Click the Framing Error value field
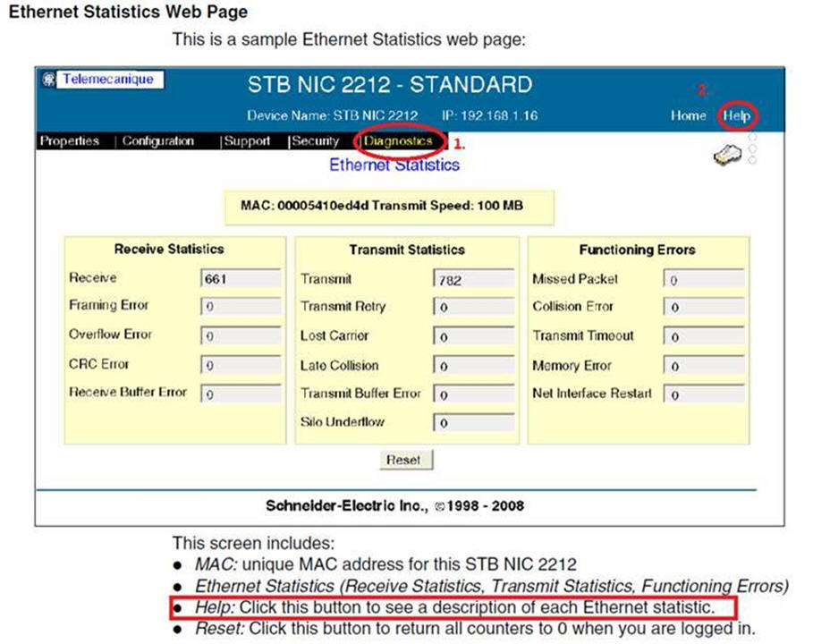813x644 pixels. (x=241, y=306)
